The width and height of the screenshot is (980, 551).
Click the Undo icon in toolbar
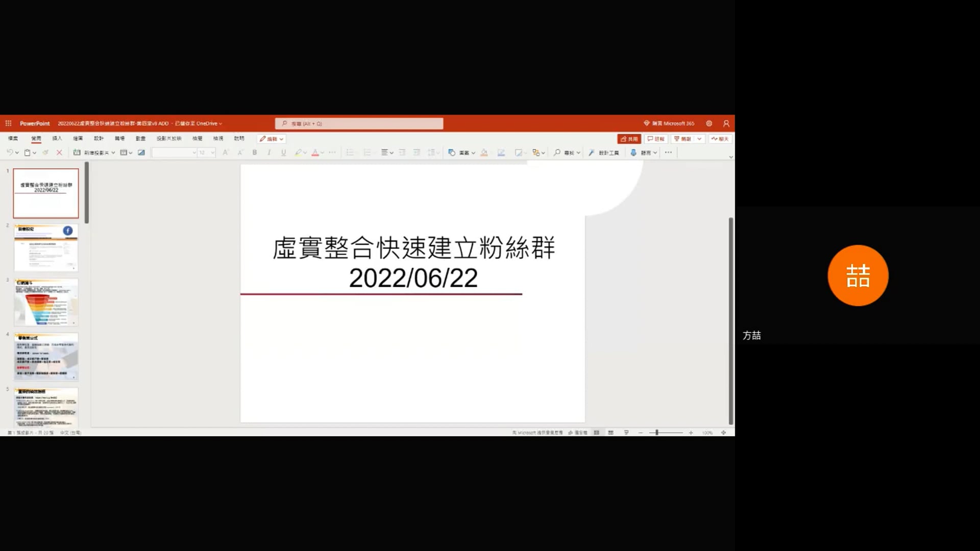[x=9, y=153]
